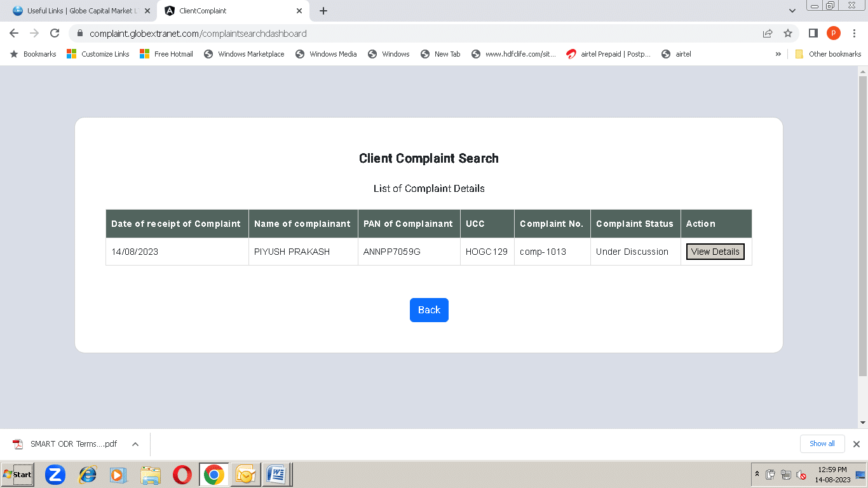Image resolution: width=868 pixels, height=488 pixels.
Task: Open Internet Explorer from taskbar
Action: pyautogui.click(x=87, y=475)
